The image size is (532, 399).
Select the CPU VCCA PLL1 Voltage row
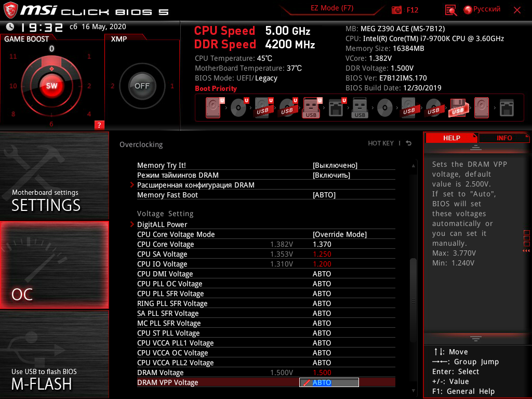[266, 343]
